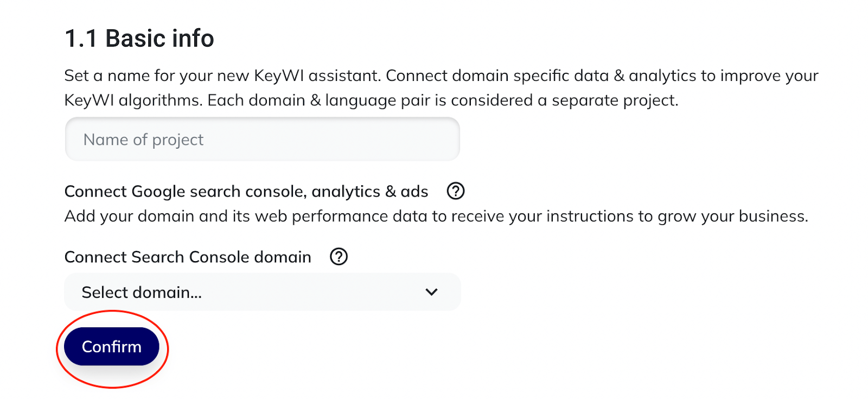Click the help icon beside Google search console

pos(455,191)
